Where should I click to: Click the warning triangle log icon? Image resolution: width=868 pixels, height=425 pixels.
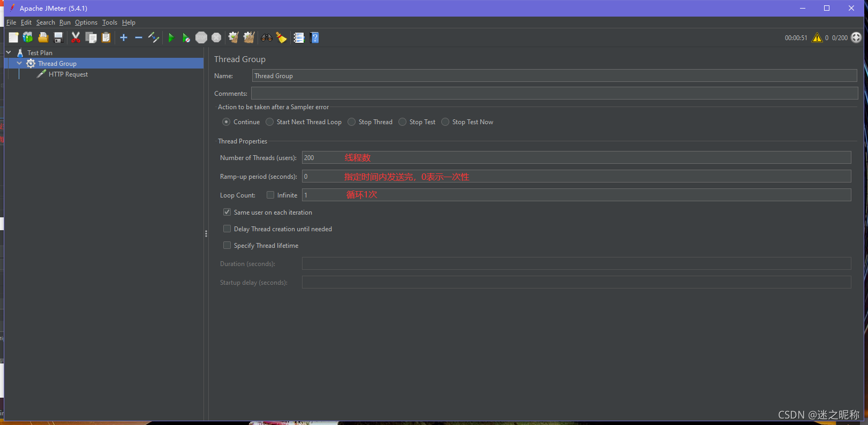tap(817, 37)
